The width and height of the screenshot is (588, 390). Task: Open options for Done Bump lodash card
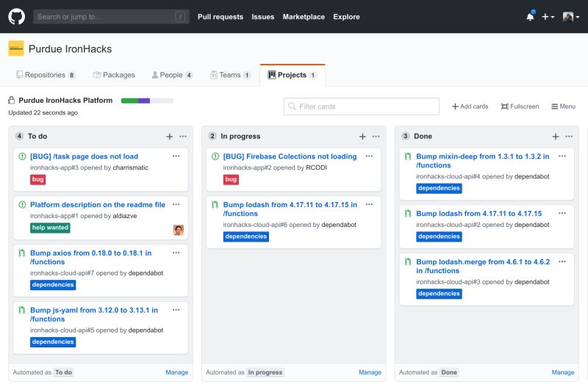[562, 214]
